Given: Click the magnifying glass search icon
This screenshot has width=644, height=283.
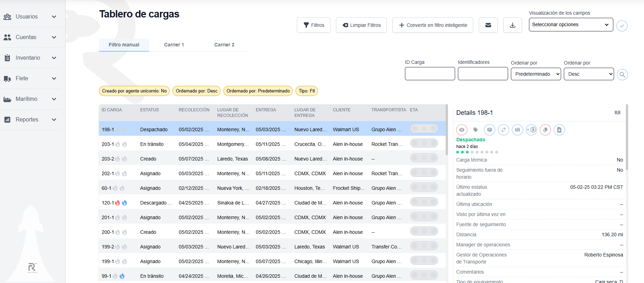Looking at the screenshot, I should [622, 75].
